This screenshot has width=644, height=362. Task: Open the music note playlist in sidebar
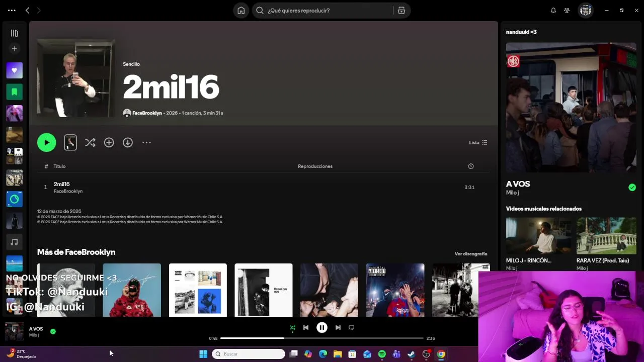point(14,242)
